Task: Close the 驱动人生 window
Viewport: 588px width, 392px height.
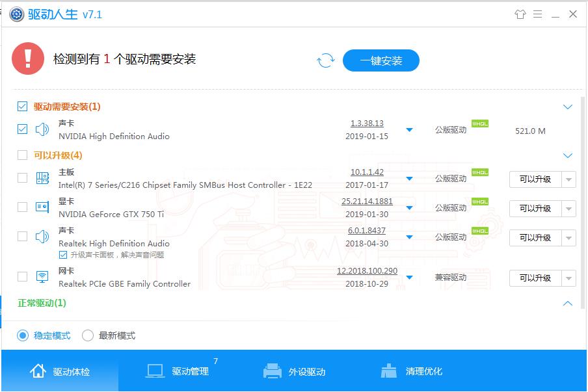Action: pyautogui.click(x=572, y=14)
